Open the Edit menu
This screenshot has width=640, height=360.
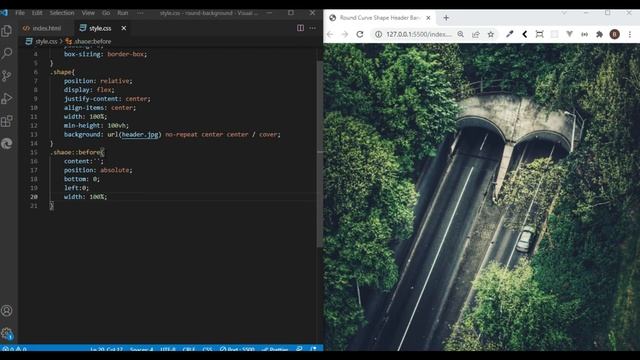tap(37, 13)
